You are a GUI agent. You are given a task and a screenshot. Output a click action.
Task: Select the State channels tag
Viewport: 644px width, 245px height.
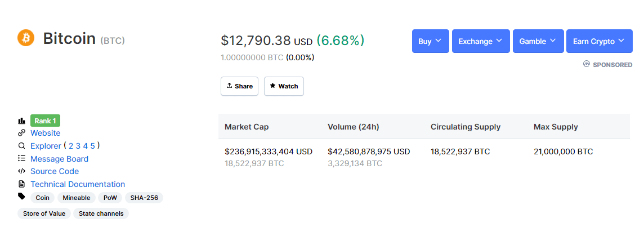101,213
